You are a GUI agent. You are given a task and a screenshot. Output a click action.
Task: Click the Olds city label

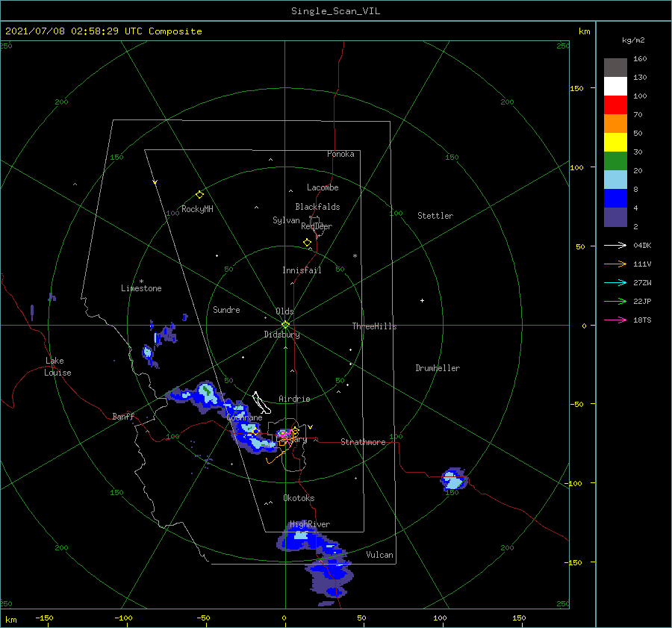coord(284,311)
